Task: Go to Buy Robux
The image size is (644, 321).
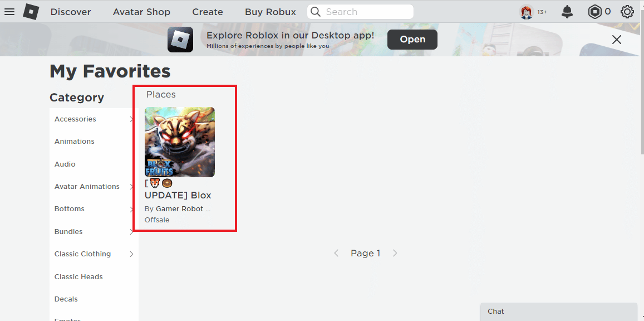Action: tap(271, 12)
